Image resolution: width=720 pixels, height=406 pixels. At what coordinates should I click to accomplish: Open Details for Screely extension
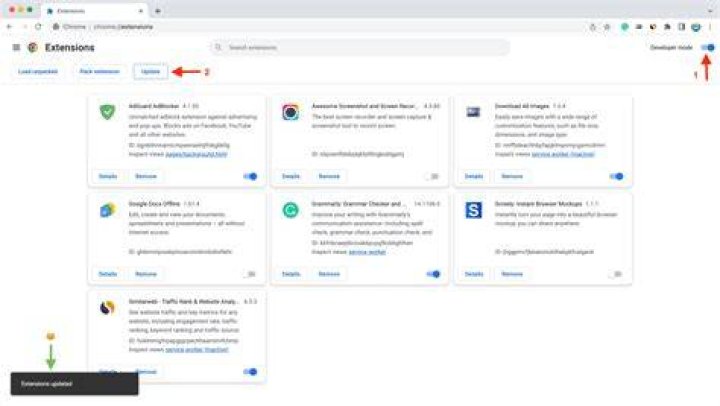[x=474, y=274]
